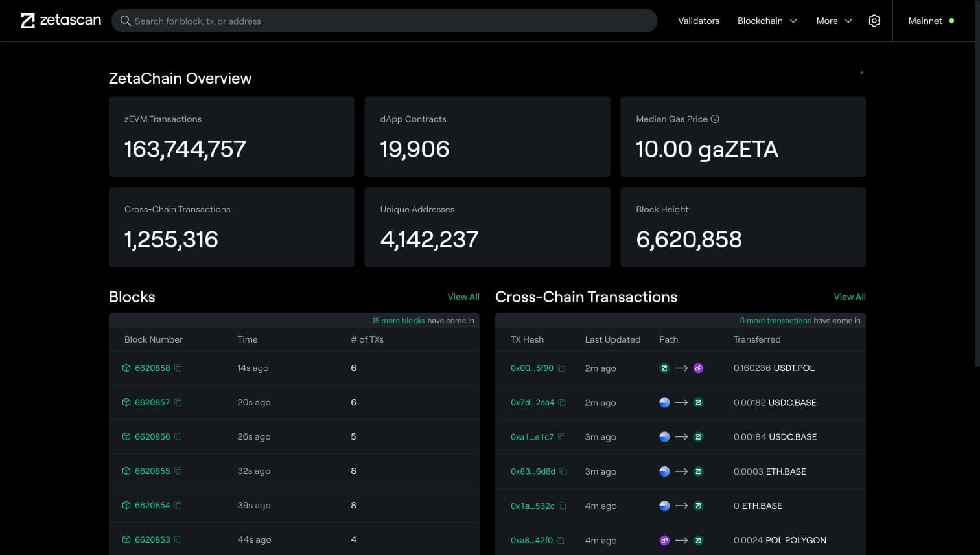Click ZetaChain destination icon in 0x83...6d8d row

point(698,471)
